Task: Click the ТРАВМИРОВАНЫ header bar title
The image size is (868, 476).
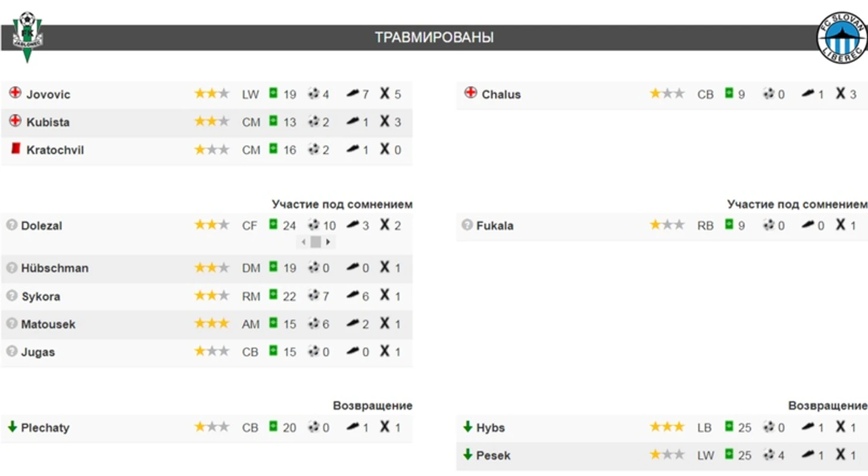Action: 434,37
